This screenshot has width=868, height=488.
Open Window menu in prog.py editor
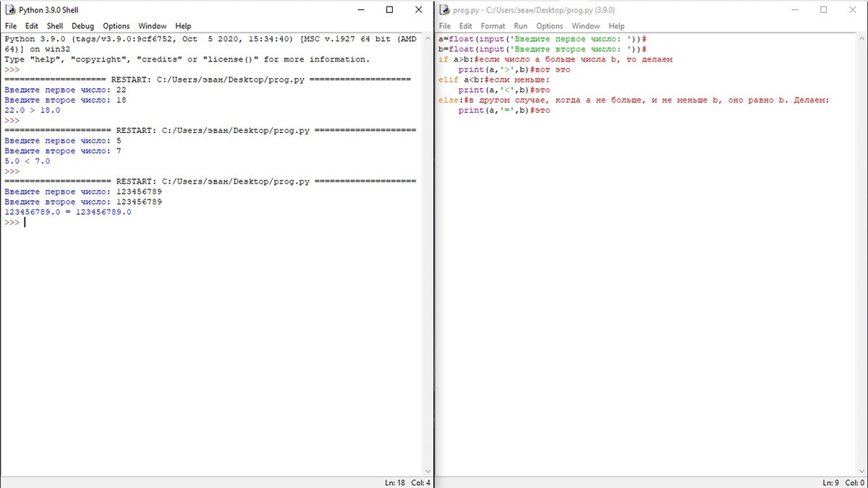(586, 26)
